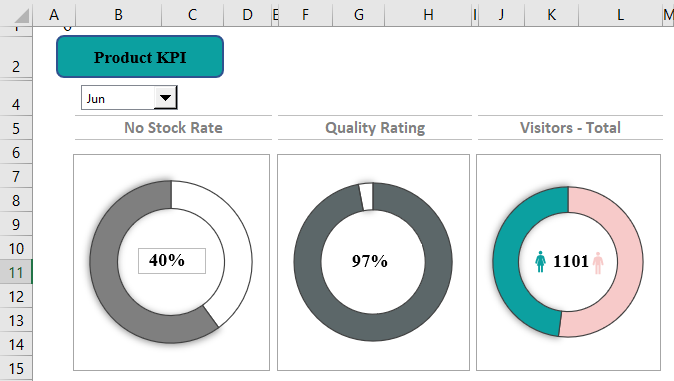Select highlighted row 11 header
The width and height of the screenshot is (674, 381).
pyautogui.click(x=16, y=272)
